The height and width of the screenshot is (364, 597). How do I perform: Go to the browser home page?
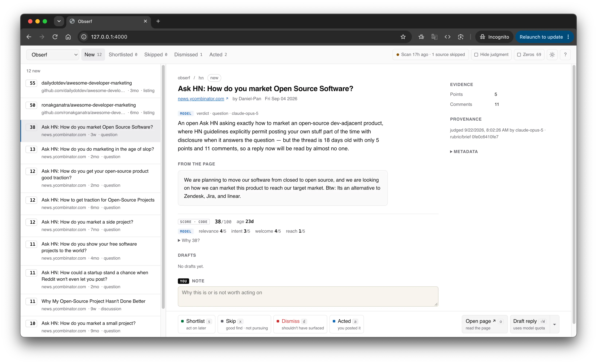point(68,37)
